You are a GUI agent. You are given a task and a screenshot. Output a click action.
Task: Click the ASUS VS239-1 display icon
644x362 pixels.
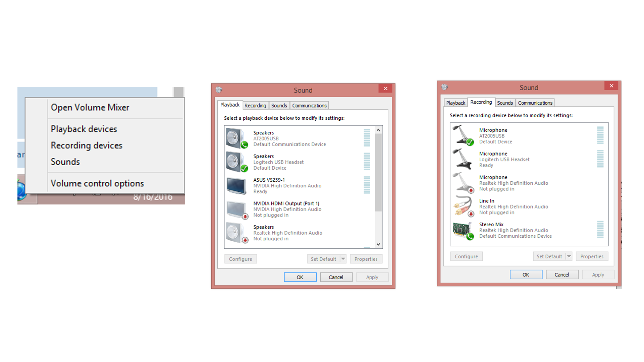pyautogui.click(x=237, y=185)
